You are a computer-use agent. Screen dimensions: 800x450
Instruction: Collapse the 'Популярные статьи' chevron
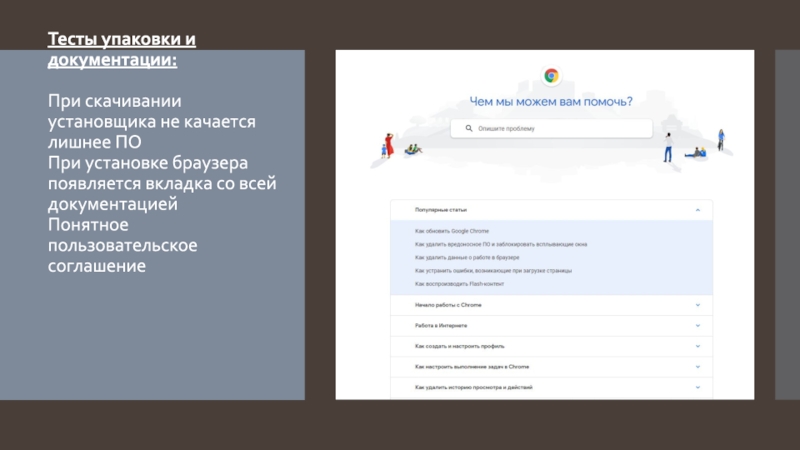(697, 210)
